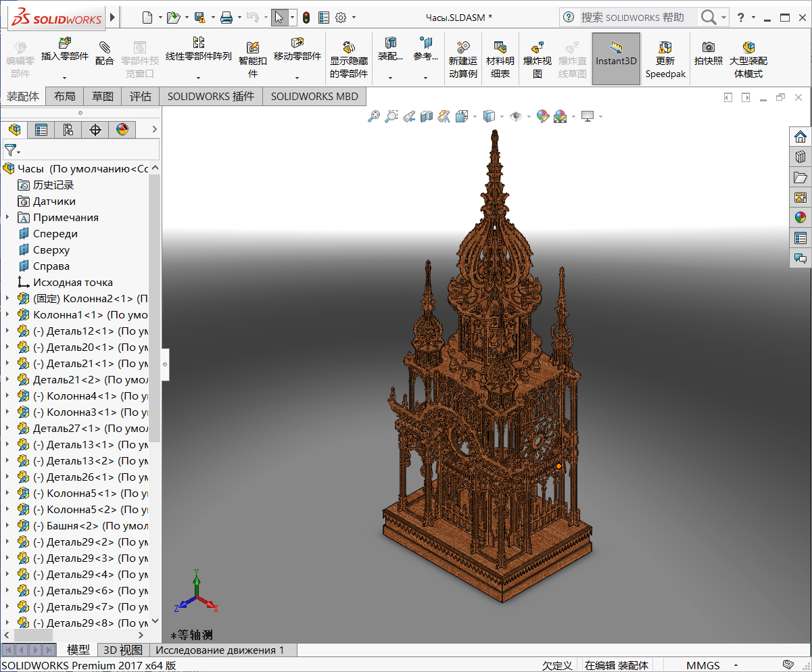
Task: Toggle Instant3D mode
Action: 616,59
